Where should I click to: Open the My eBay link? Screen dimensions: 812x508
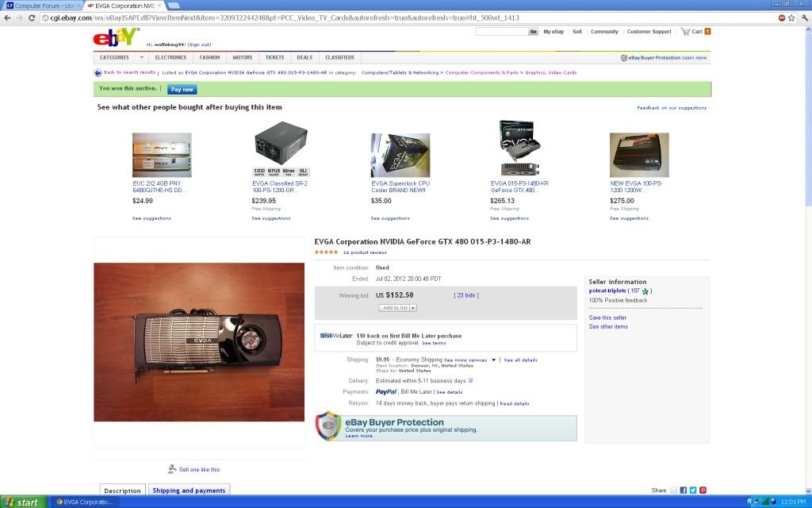[553, 32]
